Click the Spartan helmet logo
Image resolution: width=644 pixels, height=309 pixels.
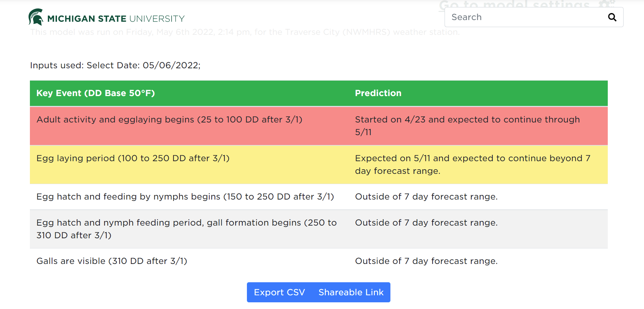tap(35, 17)
